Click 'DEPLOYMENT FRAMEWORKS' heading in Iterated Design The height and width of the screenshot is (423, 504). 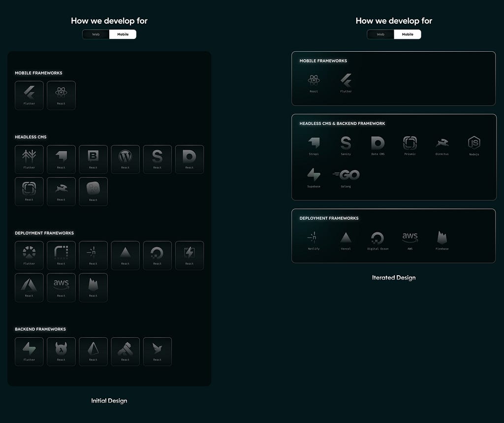click(329, 218)
